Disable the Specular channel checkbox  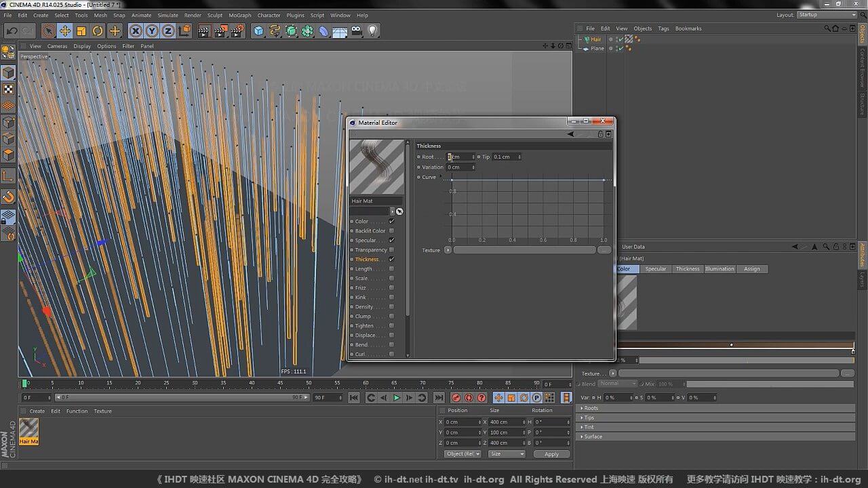391,241
